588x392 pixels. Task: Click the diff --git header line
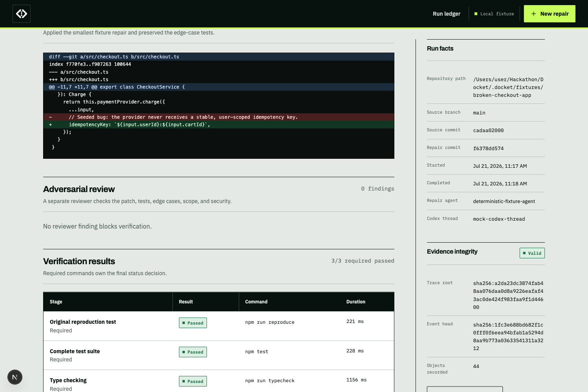(x=219, y=57)
